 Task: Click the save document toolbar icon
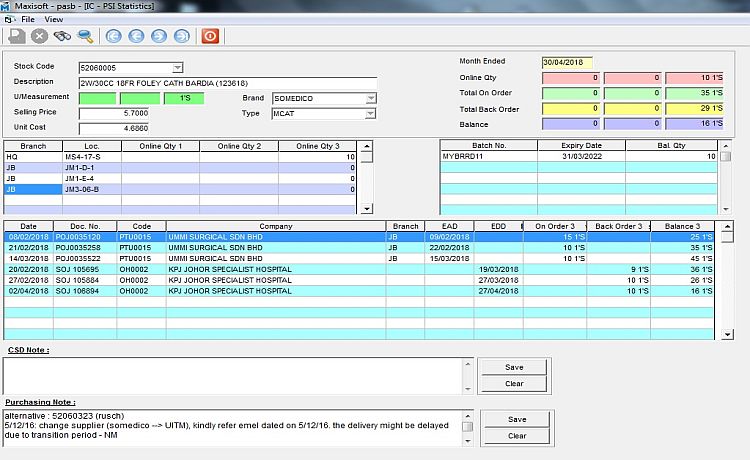(17, 36)
